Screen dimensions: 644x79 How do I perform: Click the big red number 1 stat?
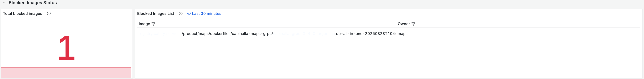coord(66,48)
